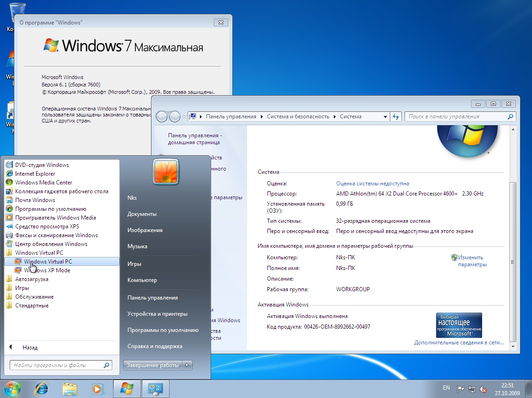
Task: Click the Start orb on the taskbar
Action: pyautogui.click(x=12, y=389)
